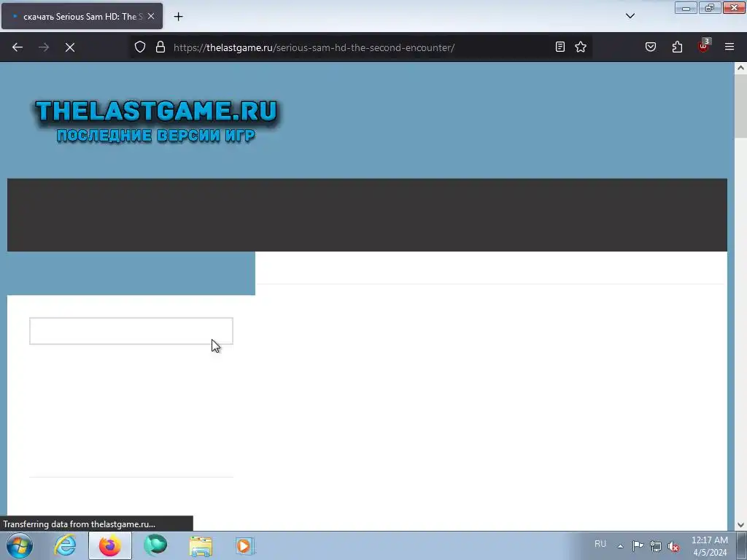747x560 pixels.
Task: Open Windows Explorer folder in taskbar
Action: click(x=201, y=545)
